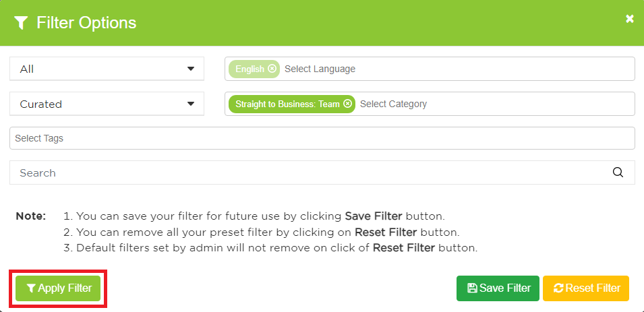This screenshot has height=312, width=644.
Task: Click the Filter Options header title
Action: (x=86, y=23)
